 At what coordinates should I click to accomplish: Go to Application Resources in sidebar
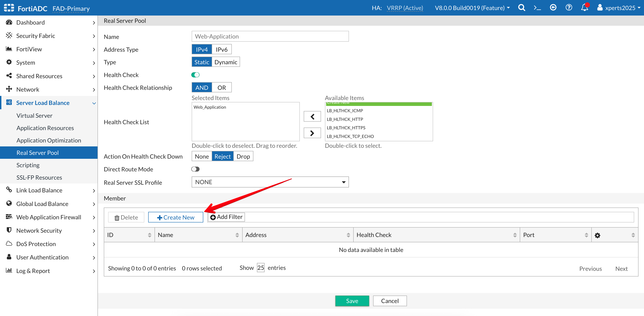(45, 128)
